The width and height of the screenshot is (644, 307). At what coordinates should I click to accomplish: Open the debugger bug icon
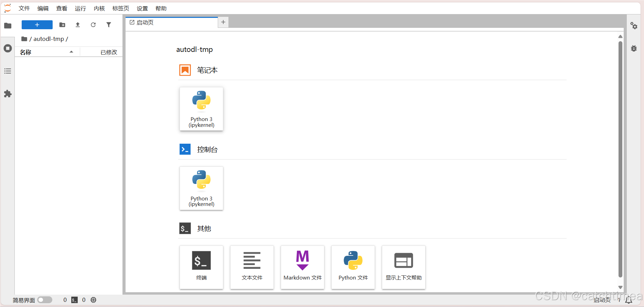click(x=634, y=48)
